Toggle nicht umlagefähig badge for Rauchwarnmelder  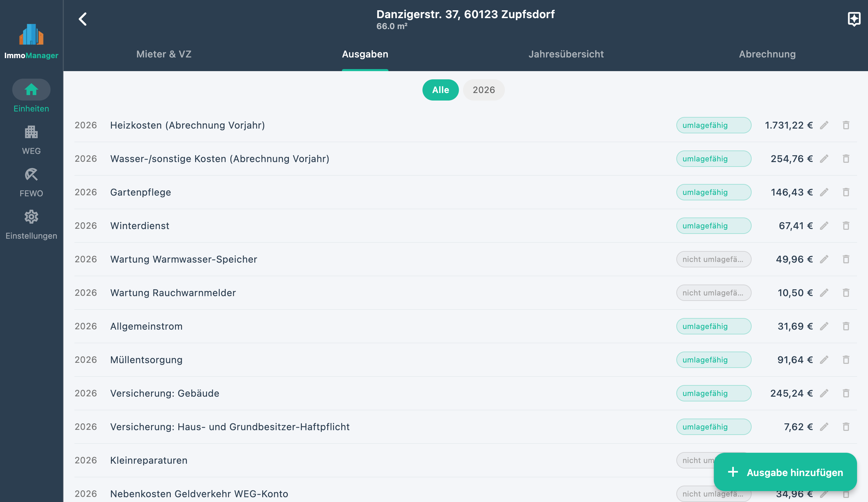[x=714, y=292]
